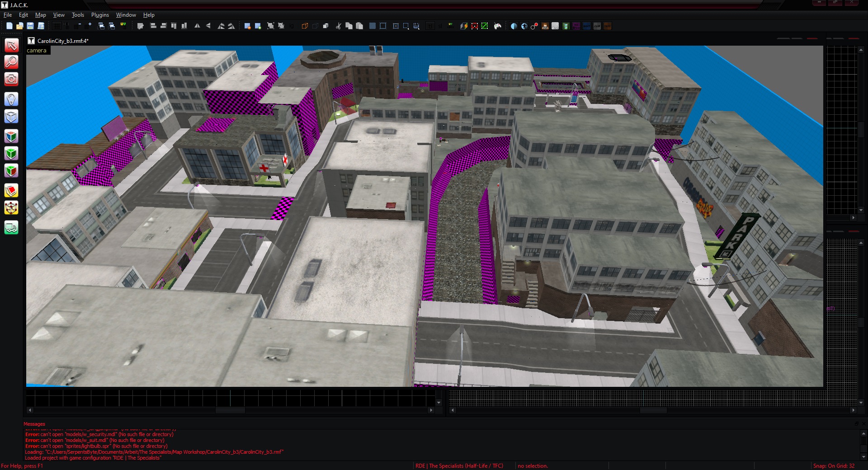Viewport: 868px width, 470px height.
Task: Toggle the CLIP brushes visibility filter
Action: pos(597,26)
